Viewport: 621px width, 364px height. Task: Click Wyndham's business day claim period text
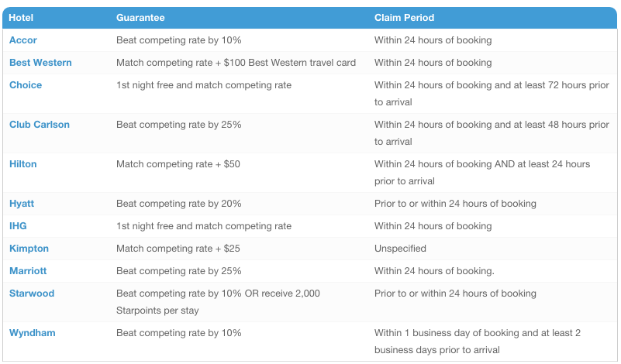pos(478,342)
